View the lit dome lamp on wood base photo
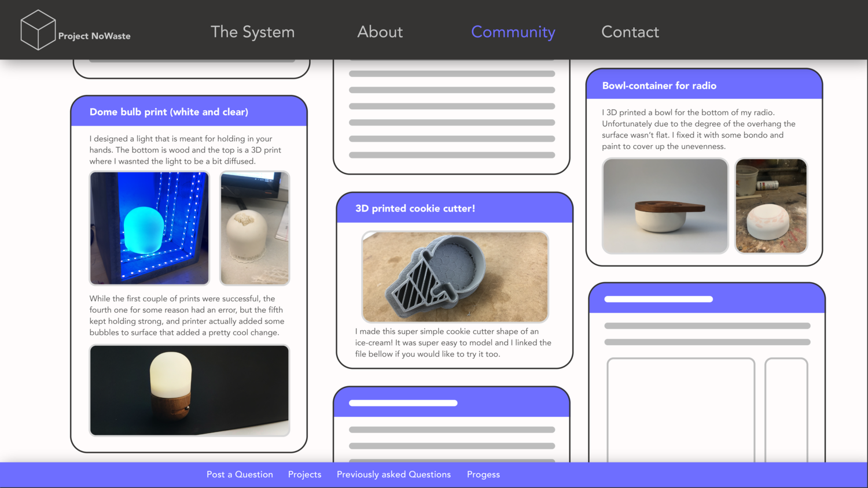Viewport: 868px width, 488px height. (x=189, y=390)
